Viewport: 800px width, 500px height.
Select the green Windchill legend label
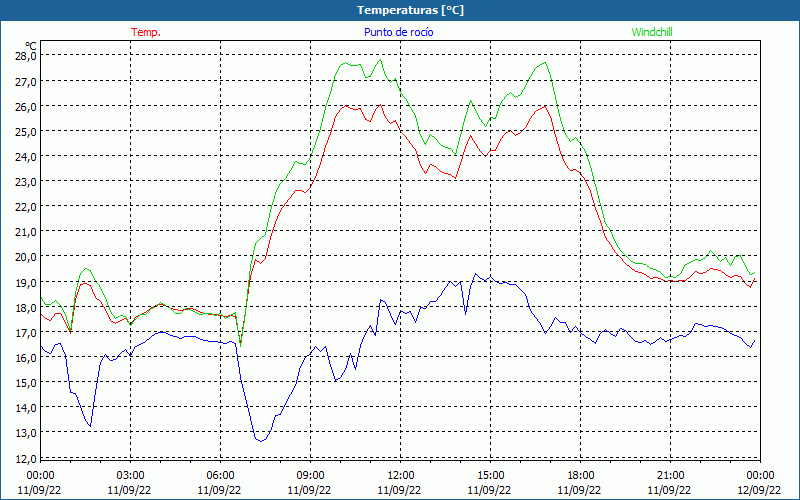pyautogui.click(x=652, y=32)
